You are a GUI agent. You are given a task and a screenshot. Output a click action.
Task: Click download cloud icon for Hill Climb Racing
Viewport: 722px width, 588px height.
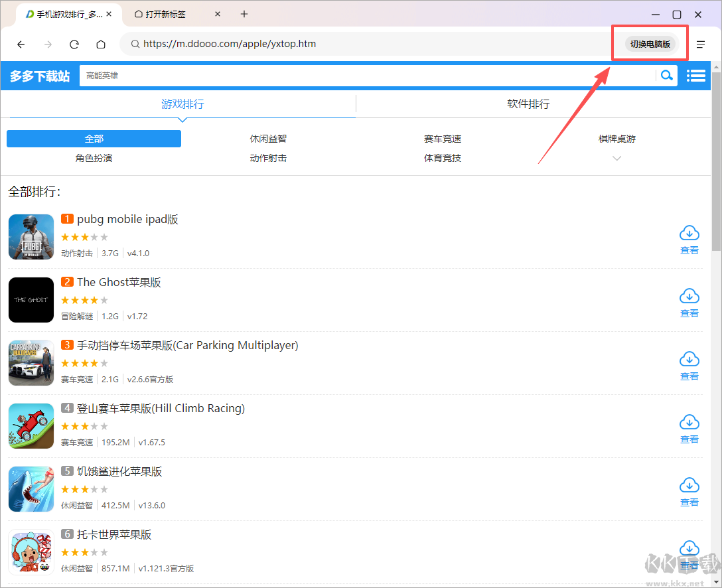689,422
